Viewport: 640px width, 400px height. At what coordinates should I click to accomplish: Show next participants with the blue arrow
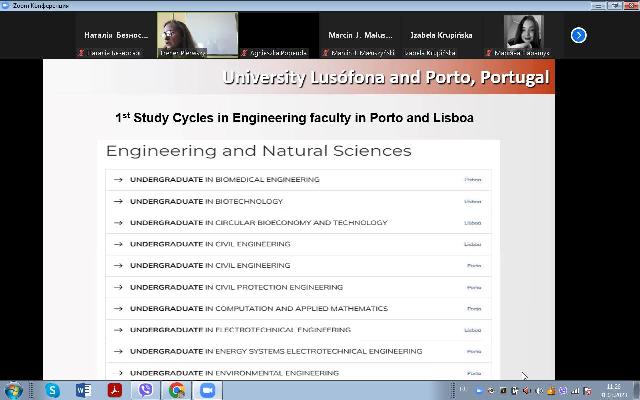[578, 35]
